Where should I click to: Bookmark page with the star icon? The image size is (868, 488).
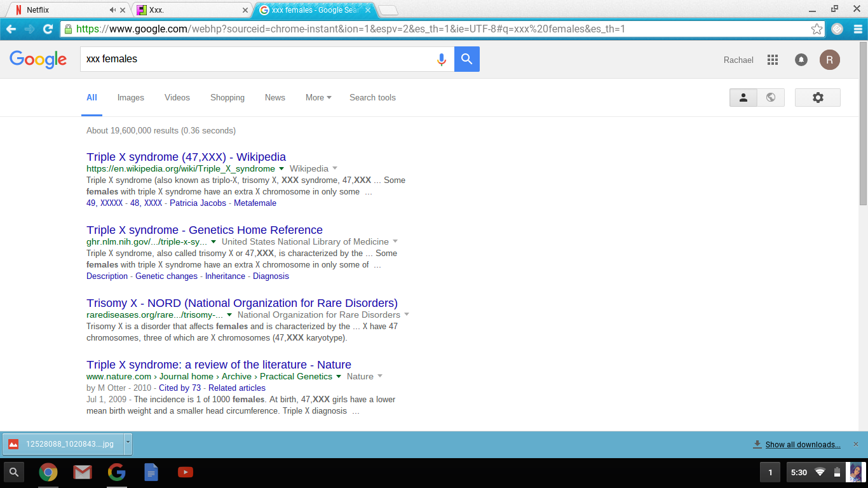[817, 29]
